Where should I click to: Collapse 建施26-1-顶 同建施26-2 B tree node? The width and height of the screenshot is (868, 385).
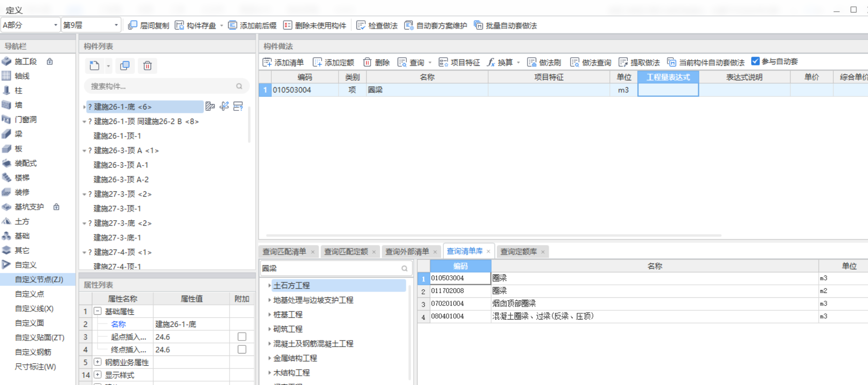tap(84, 122)
